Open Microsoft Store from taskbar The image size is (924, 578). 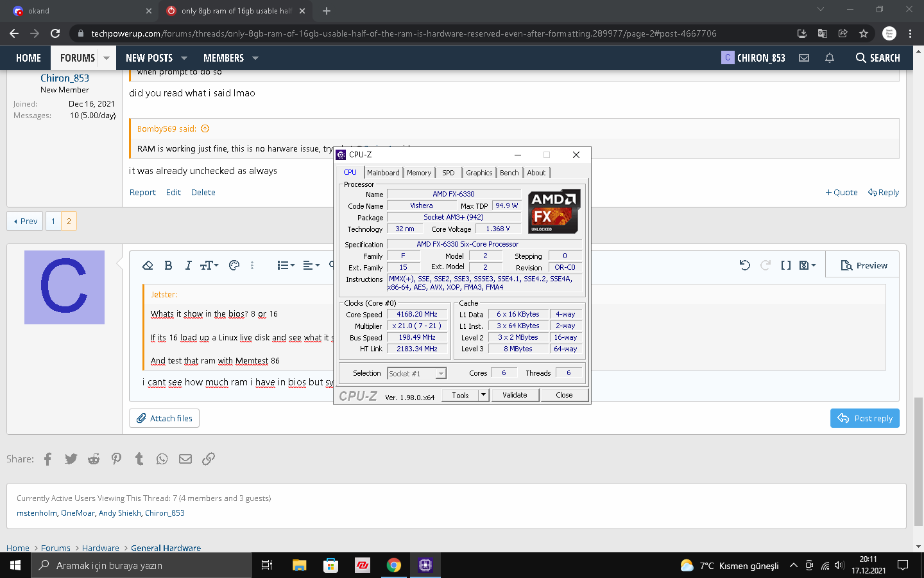coord(330,565)
